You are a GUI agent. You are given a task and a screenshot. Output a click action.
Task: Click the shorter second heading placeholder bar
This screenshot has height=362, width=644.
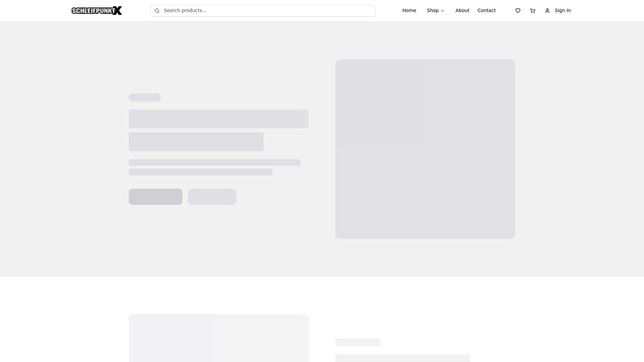(x=196, y=142)
